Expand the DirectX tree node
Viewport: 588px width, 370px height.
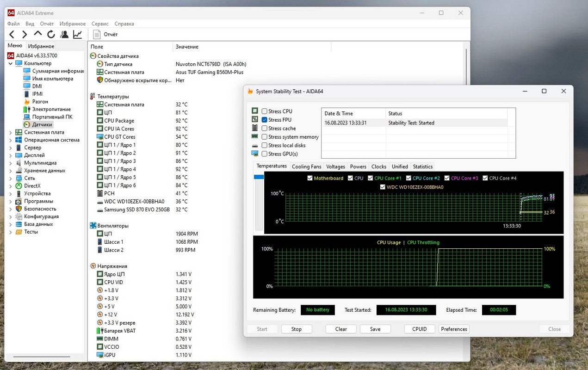[11, 186]
